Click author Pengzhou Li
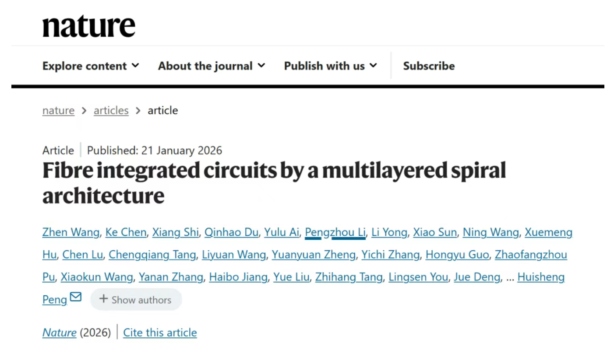 (x=335, y=232)
